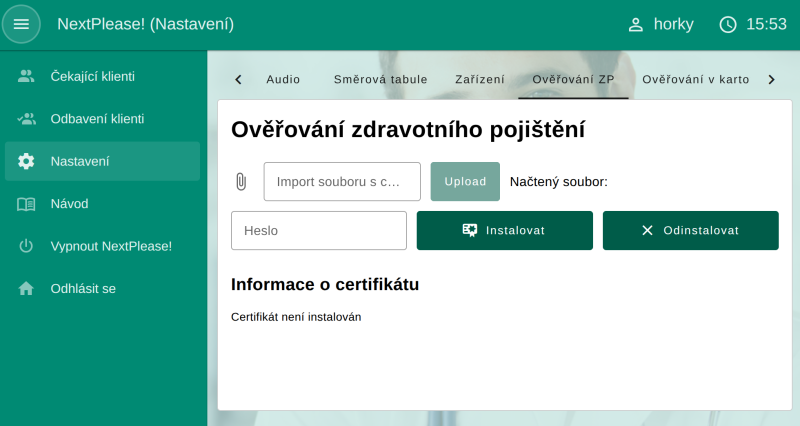This screenshot has width=800, height=426.
Task: Focus the Heslo password field
Action: (318, 230)
